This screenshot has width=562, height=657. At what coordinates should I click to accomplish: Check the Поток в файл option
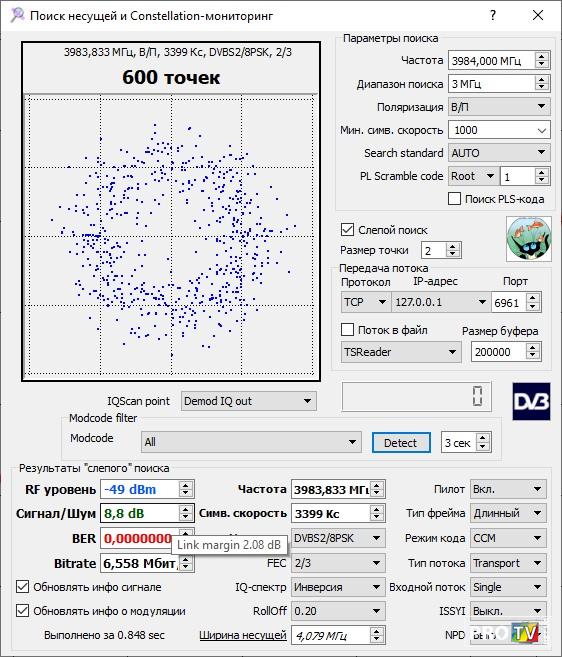pyautogui.click(x=347, y=330)
